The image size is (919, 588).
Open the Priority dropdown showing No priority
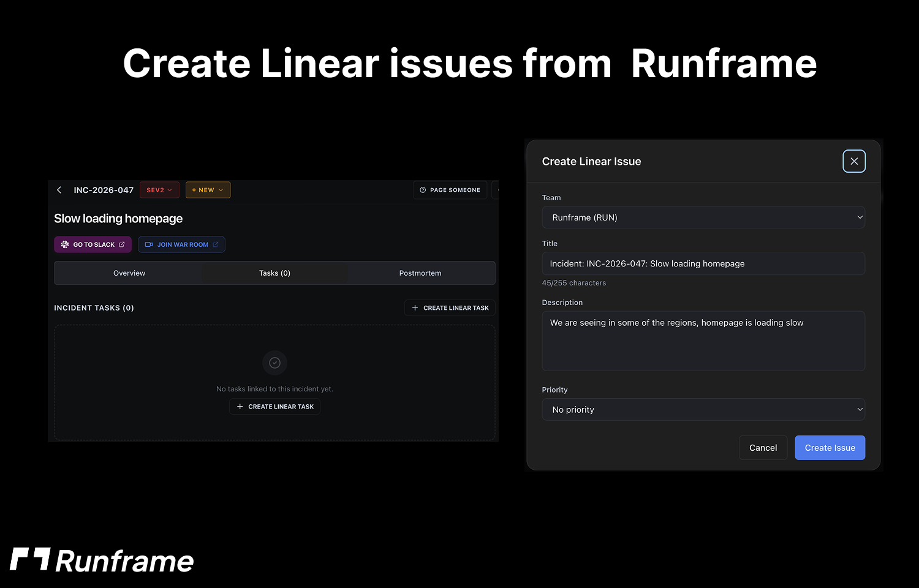pos(703,410)
